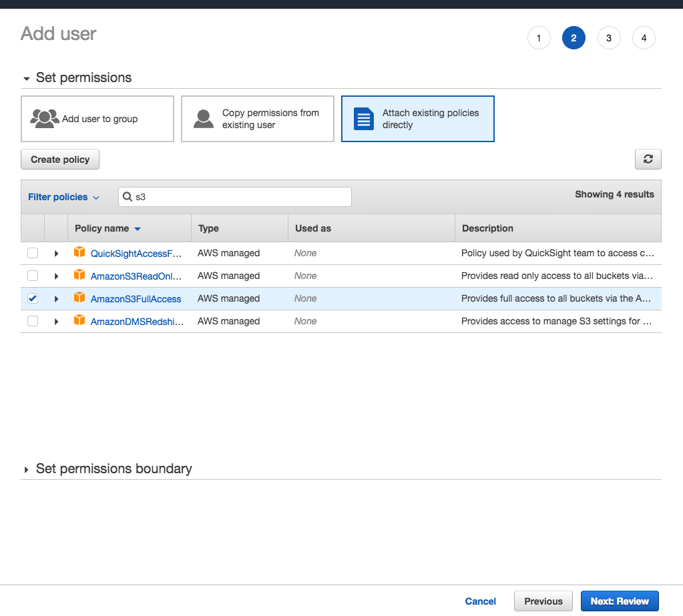This screenshot has height=616, width=683.
Task: Sort by Policy name column arrow
Action: point(138,229)
